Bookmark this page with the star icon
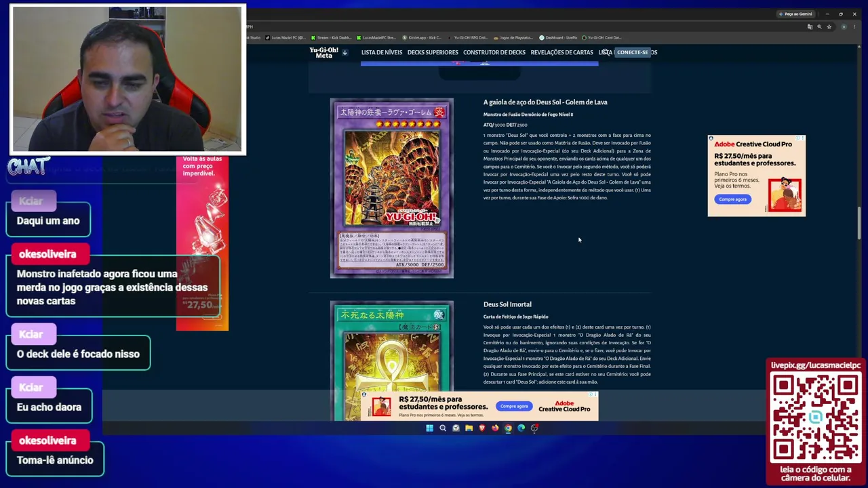Screen dimensions: 868x488 click(829, 27)
